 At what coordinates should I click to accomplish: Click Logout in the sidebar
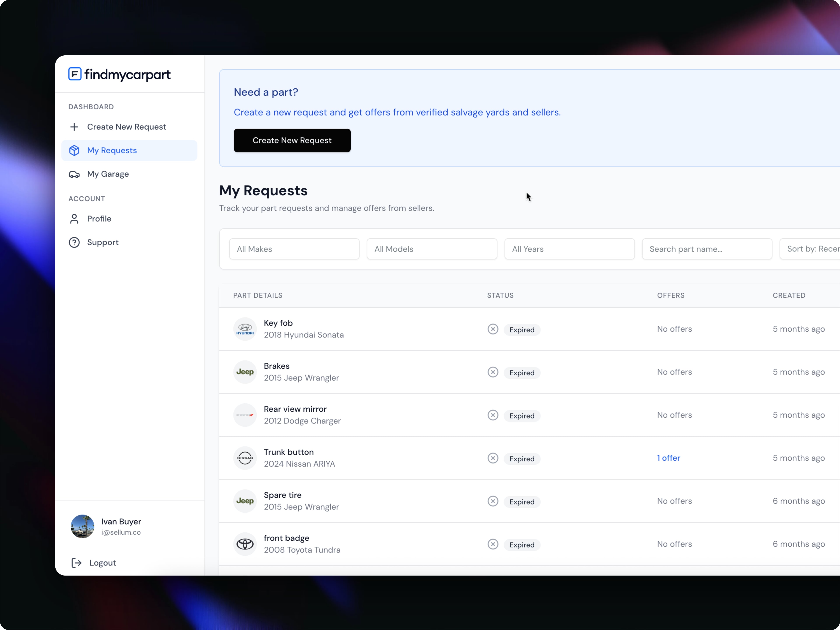click(x=94, y=563)
